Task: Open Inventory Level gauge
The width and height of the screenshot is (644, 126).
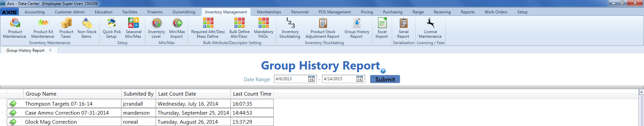Action: coord(156,28)
